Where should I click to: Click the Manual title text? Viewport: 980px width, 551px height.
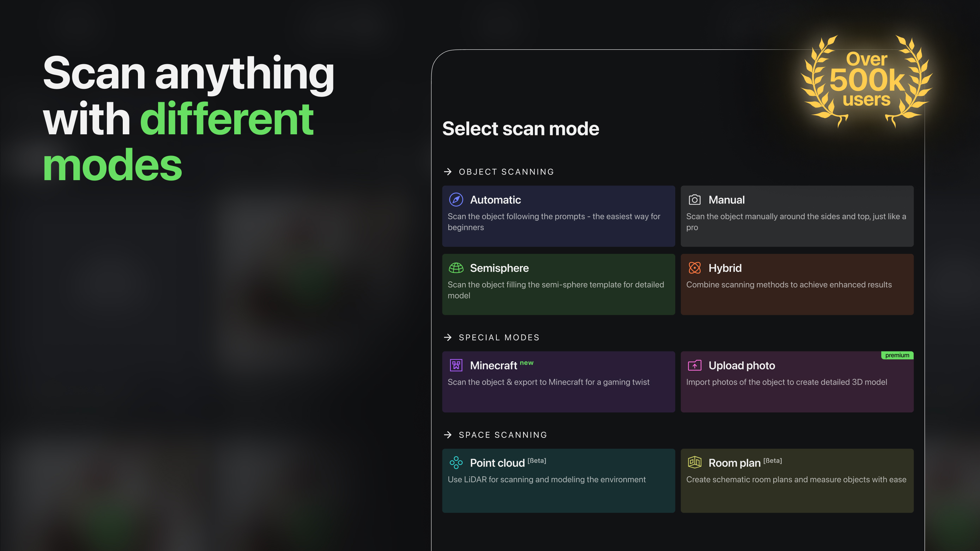[726, 200]
